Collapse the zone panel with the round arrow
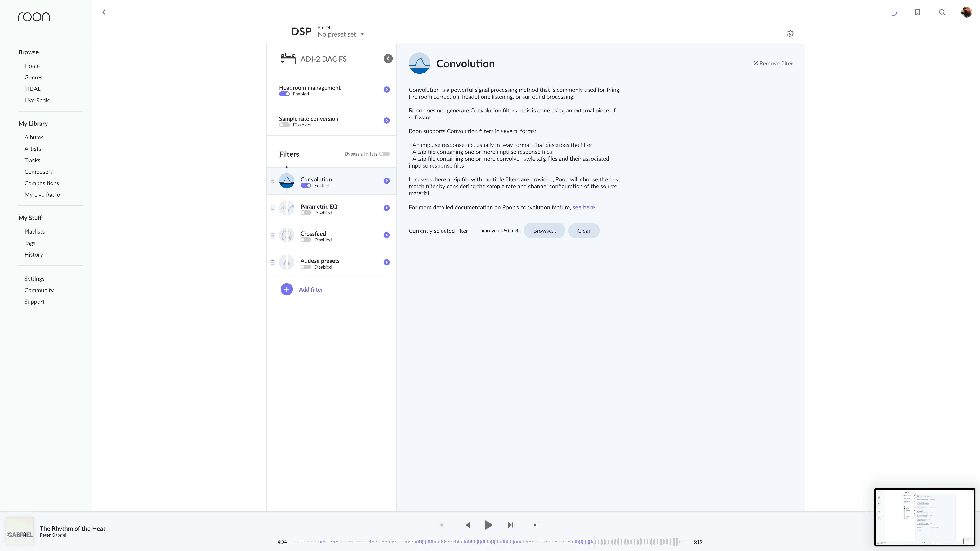The width and height of the screenshot is (980, 551). tap(388, 59)
